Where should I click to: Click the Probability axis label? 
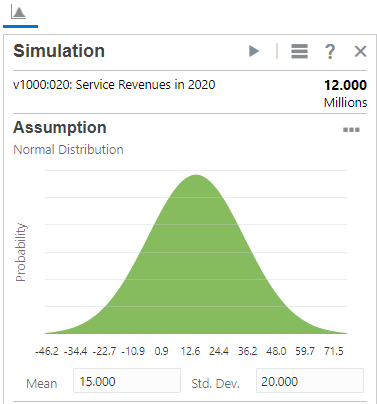(21, 252)
